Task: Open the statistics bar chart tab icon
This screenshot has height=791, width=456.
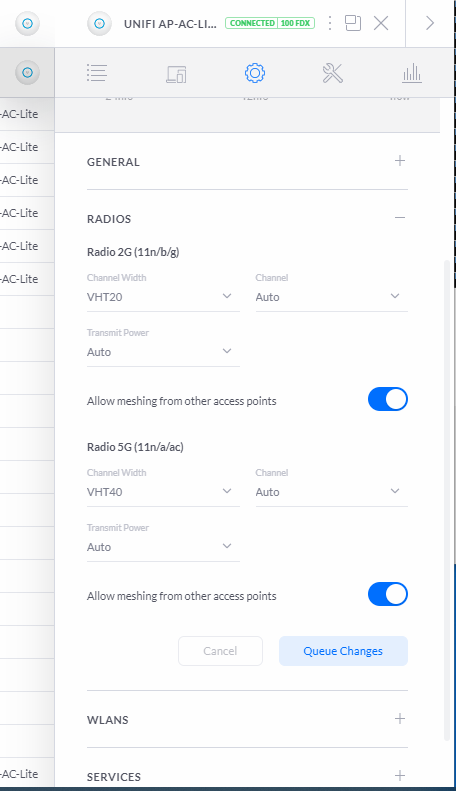Action: pyautogui.click(x=412, y=73)
